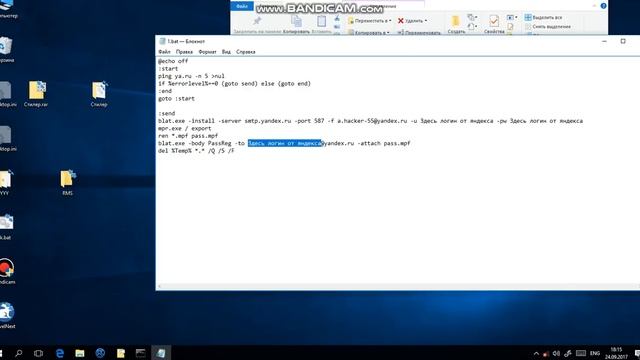The height and width of the screenshot is (360, 640).
Task: Open the Вид menu in Notepad
Action: [226, 52]
